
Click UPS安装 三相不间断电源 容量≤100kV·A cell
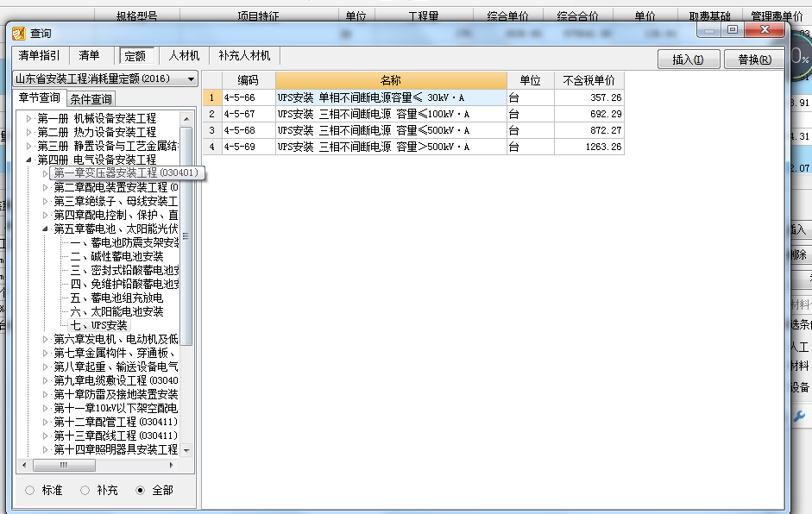pyautogui.click(x=391, y=115)
